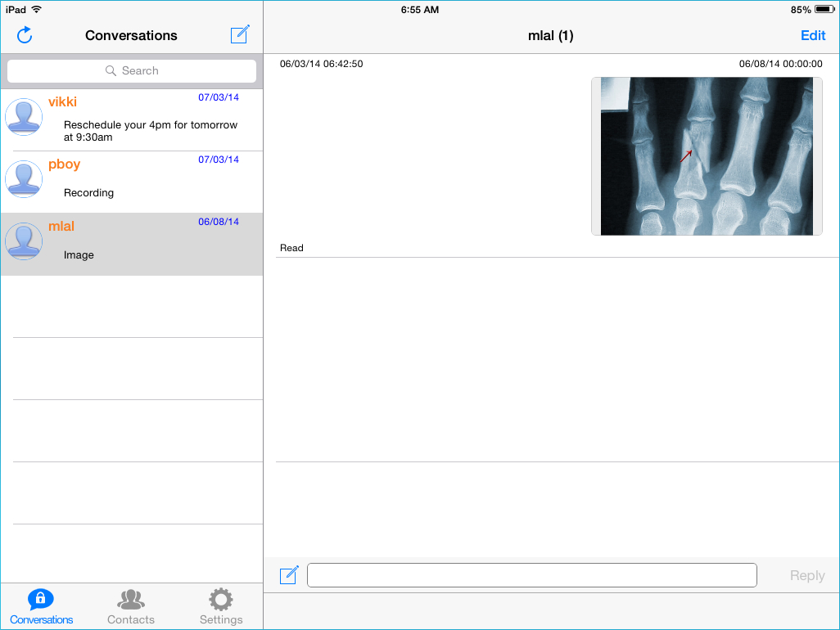The image size is (840, 630).
Task: Tap the compose icon beside reply field
Action: pyautogui.click(x=289, y=575)
